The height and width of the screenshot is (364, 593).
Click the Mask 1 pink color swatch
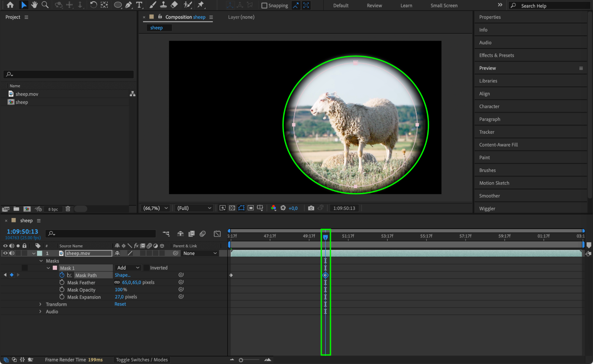(x=55, y=268)
